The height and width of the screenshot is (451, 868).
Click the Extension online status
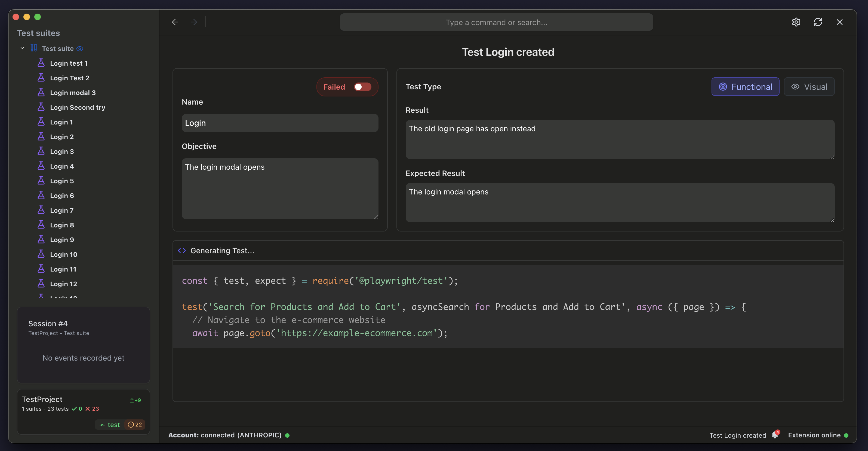[818, 435]
